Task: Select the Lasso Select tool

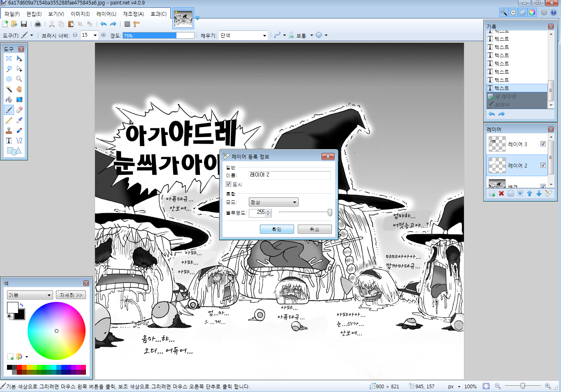Action: (x=9, y=69)
